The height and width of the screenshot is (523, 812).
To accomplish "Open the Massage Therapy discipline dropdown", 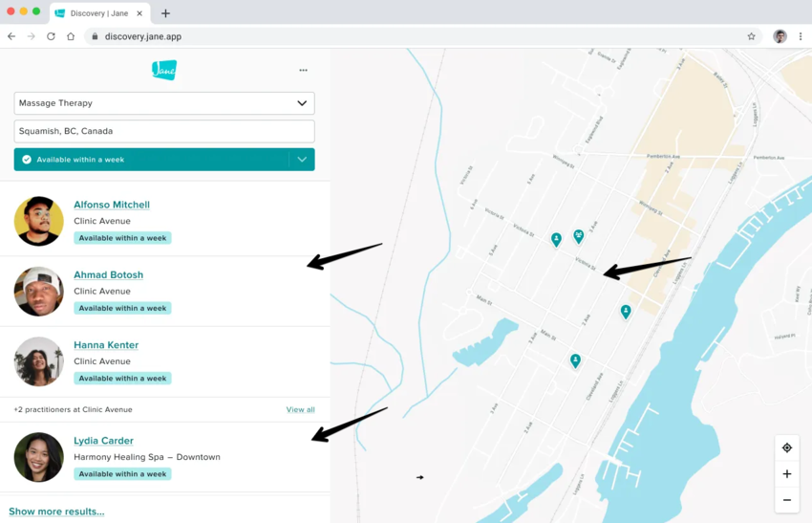I will click(164, 103).
